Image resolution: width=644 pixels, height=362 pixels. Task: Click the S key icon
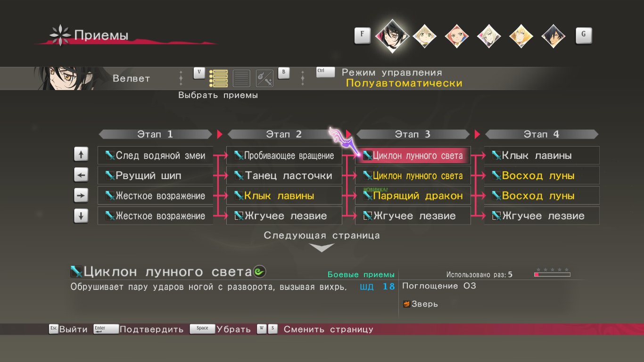[273, 329]
